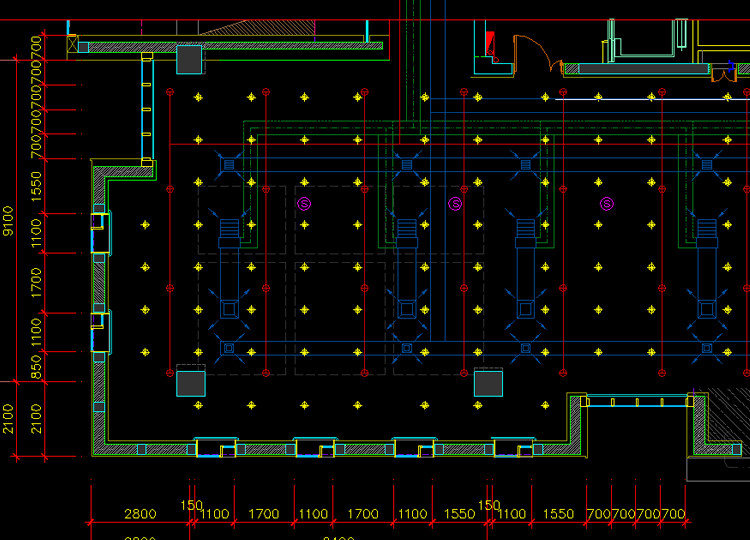Select the bottom-left small blue square diffuser

click(x=229, y=348)
